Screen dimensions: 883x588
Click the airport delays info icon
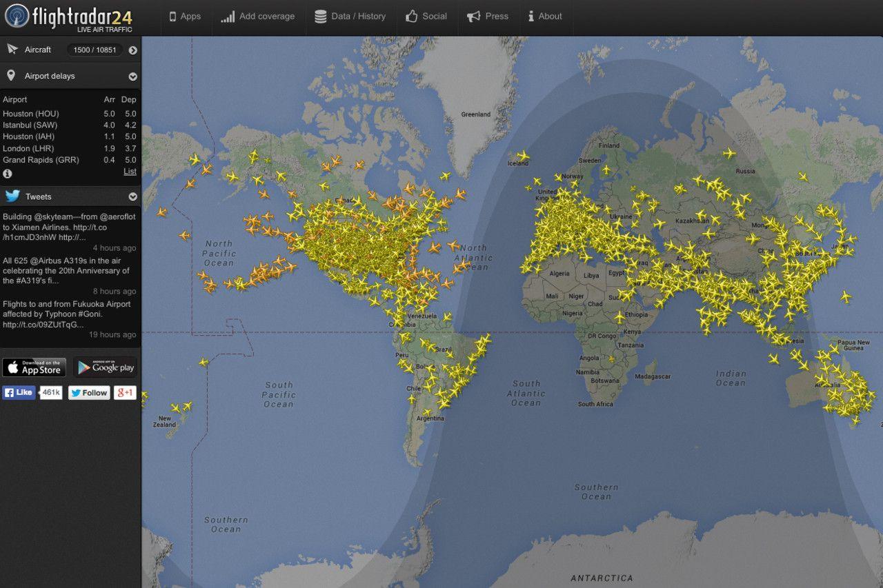coord(8,174)
